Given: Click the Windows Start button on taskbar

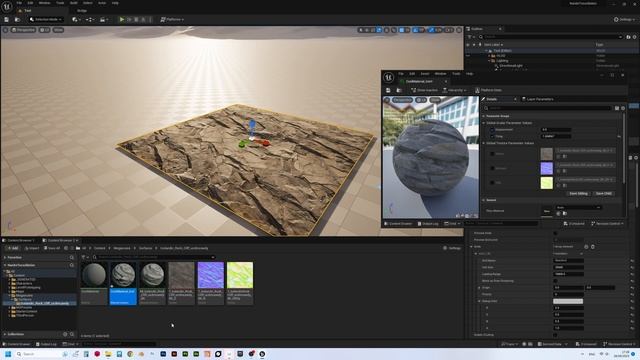Looking at the screenshot, I should (x=8, y=354).
